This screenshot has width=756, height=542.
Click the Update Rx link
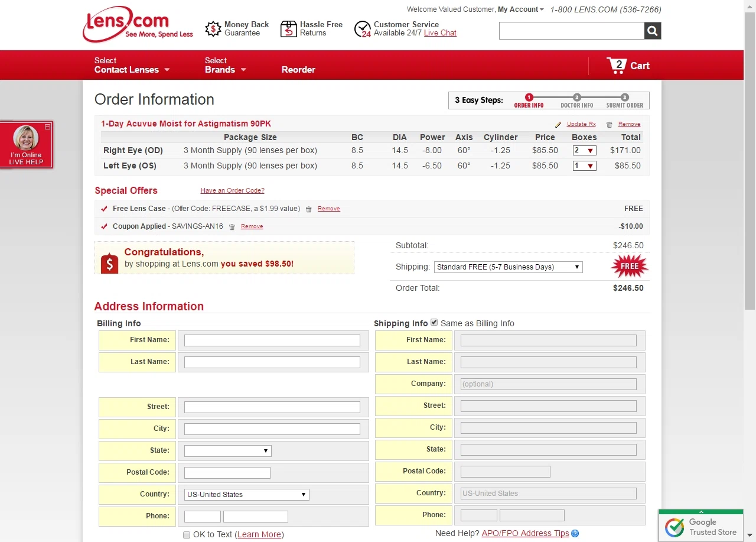point(581,124)
